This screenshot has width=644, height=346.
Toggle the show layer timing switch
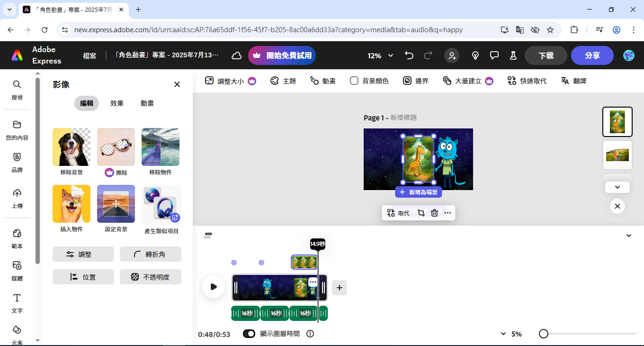point(249,334)
